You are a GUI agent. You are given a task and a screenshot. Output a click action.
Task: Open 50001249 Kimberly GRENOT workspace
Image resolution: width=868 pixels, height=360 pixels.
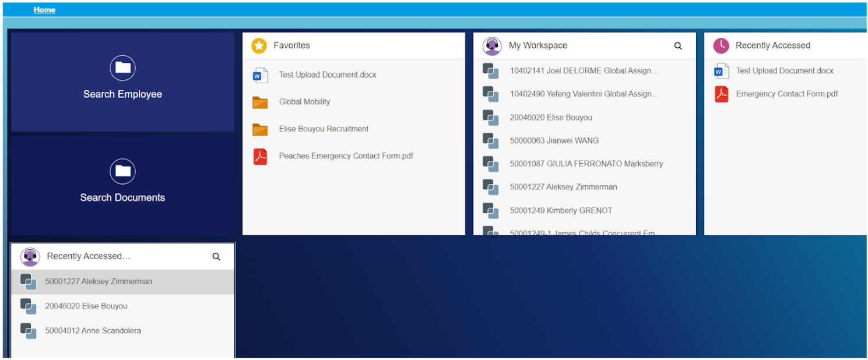click(x=561, y=210)
